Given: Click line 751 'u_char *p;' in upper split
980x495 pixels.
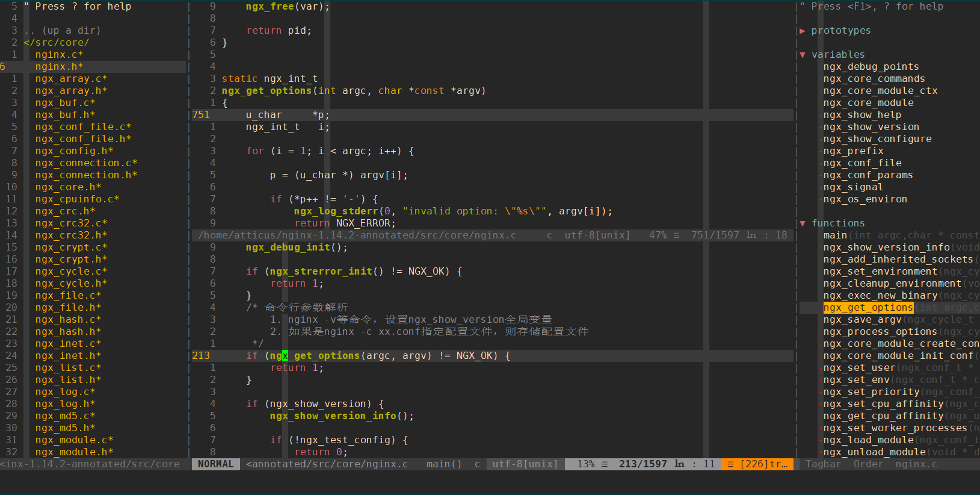Looking at the screenshot, I should [288, 115].
